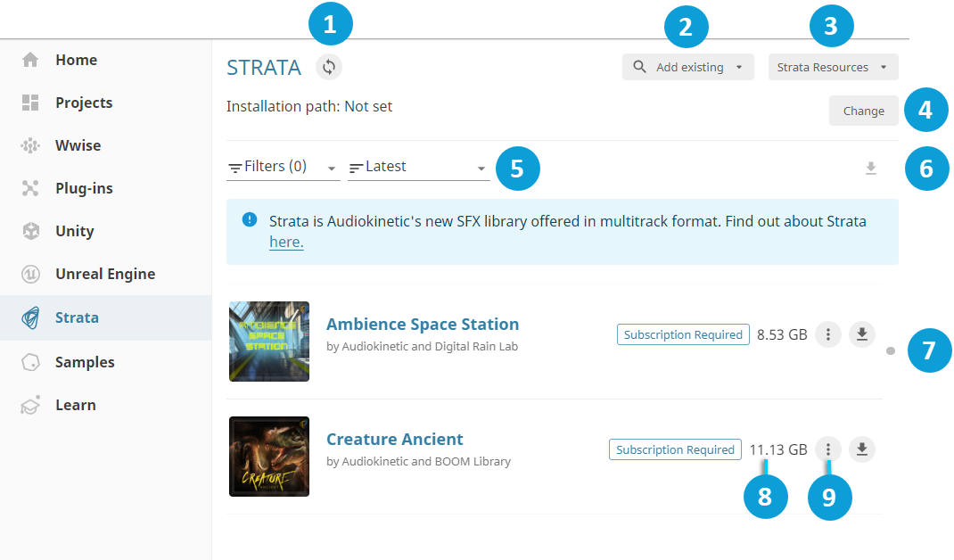Click the Projects grid icon
Image resolution: width=954 pixels, height=560 pixels.
click(30, 103)
